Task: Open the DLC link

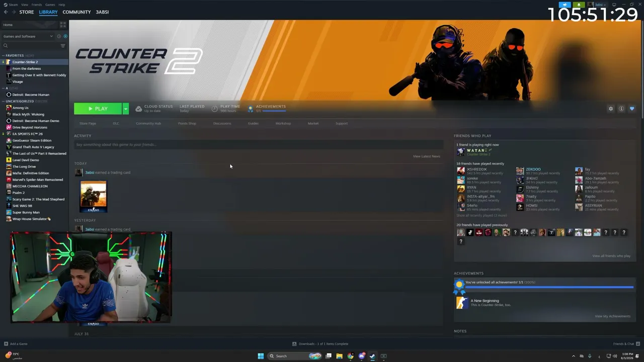Action: coord(116,123)
